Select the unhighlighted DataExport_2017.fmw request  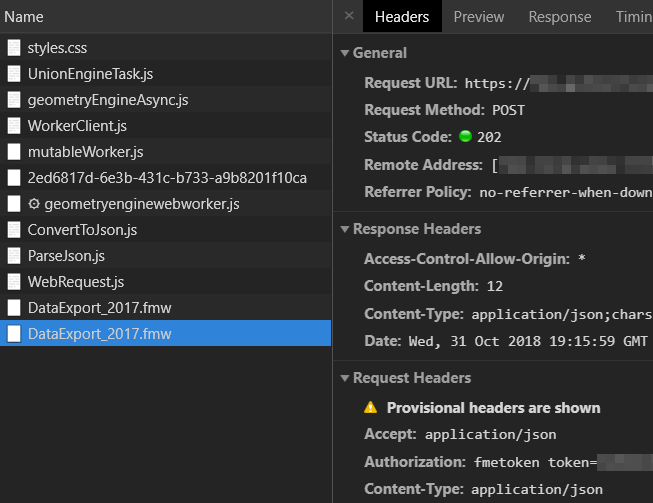tap(166, 308)
